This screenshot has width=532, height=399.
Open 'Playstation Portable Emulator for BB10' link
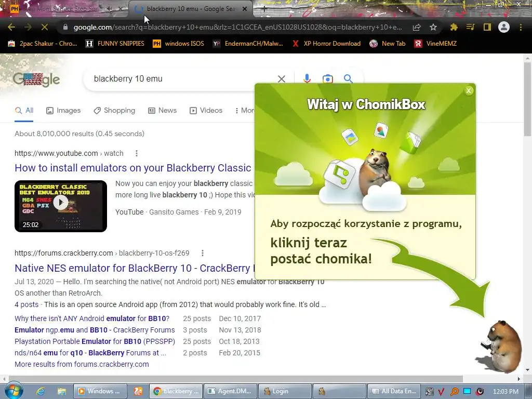click(95, 341)
